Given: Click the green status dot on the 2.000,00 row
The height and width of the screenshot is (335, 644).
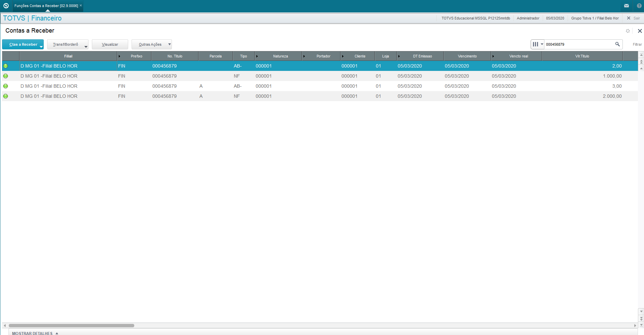Looking at the screenshot, I should click(x=5, y=96).
